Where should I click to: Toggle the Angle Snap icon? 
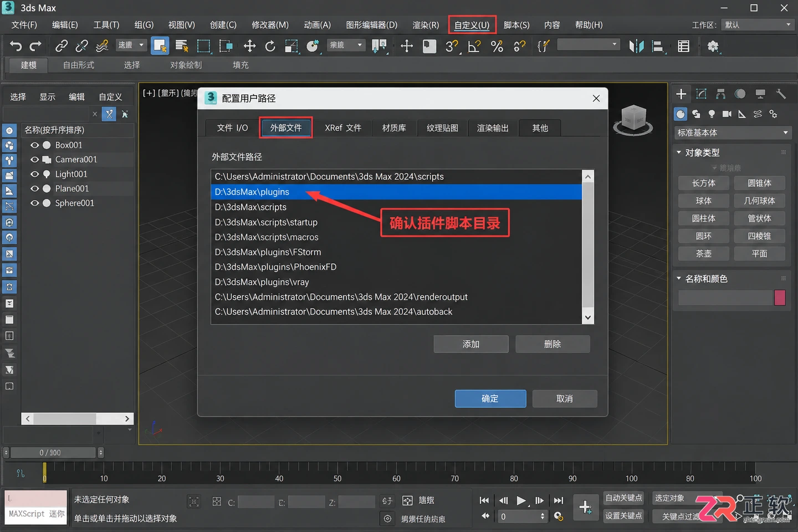coord(474,46)
